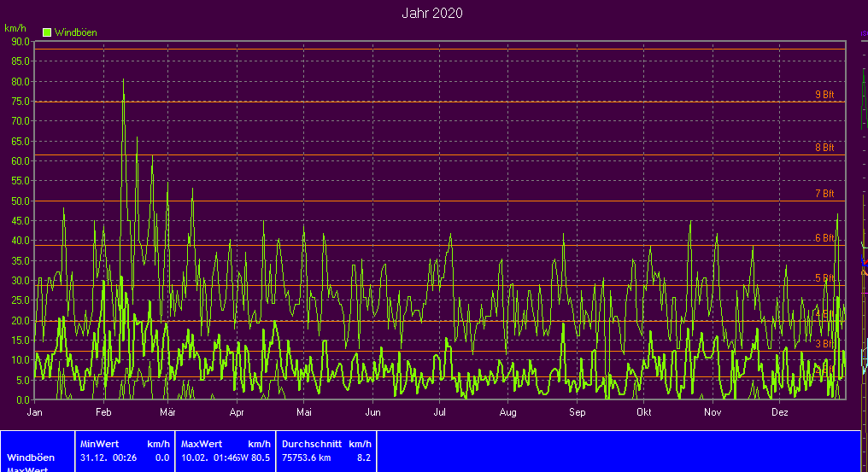The width and height of the screenshot is (868, 472).
Task: Click the 7 Bft scale label
Action: pyautogui.click(x=824, y=194)
